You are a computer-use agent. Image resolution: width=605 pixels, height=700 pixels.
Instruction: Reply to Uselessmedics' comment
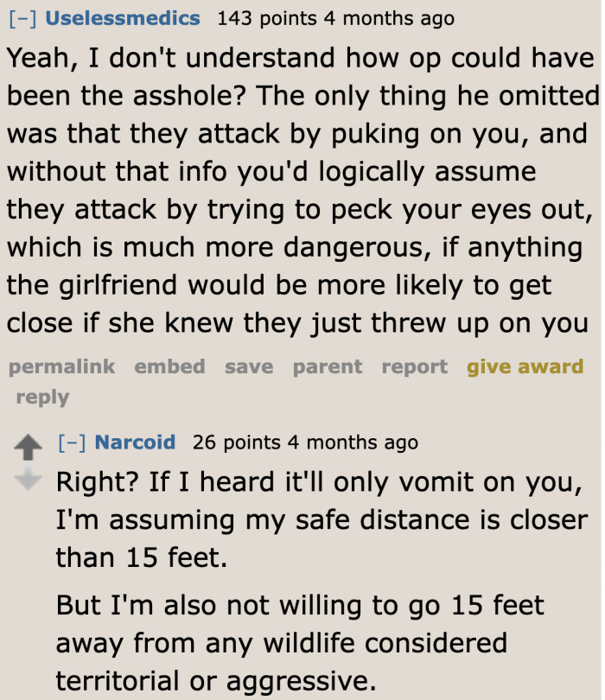click(42, 397)
